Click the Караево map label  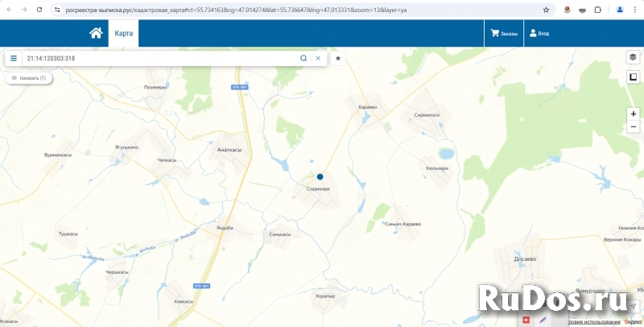pos(368,107)
